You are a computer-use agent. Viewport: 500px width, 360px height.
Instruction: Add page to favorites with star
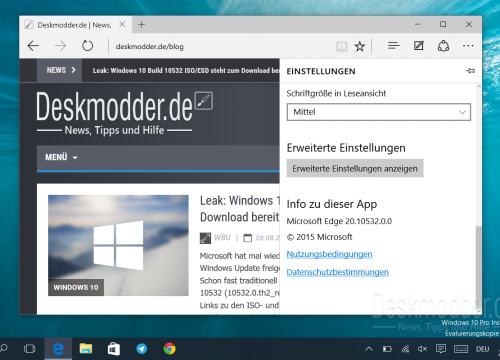point(360,46)
